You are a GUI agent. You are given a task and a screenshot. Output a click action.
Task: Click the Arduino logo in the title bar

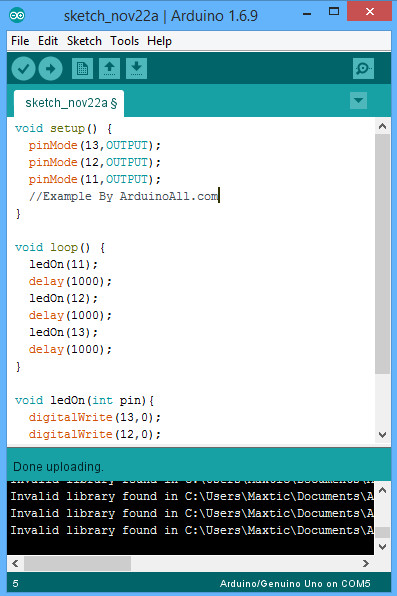pyautogui.click(x=17, y=15)
